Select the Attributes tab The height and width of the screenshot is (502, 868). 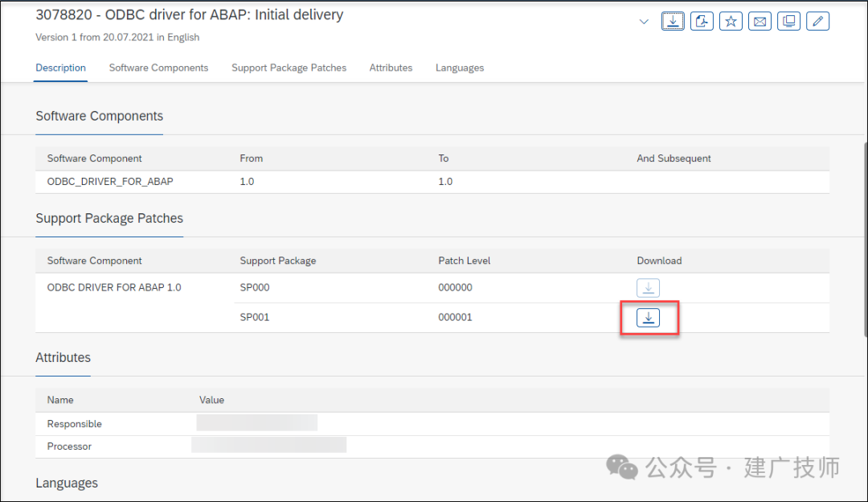point(391,68)
